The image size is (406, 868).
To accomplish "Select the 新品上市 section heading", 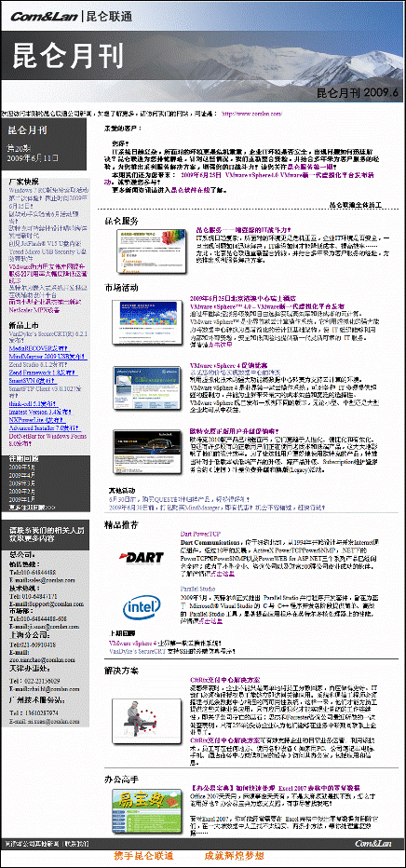I will 24,326.
